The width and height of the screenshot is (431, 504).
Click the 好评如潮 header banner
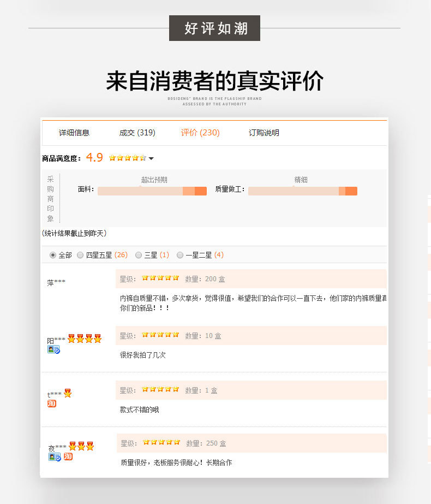pyautogui.click(x=214, y=28)
